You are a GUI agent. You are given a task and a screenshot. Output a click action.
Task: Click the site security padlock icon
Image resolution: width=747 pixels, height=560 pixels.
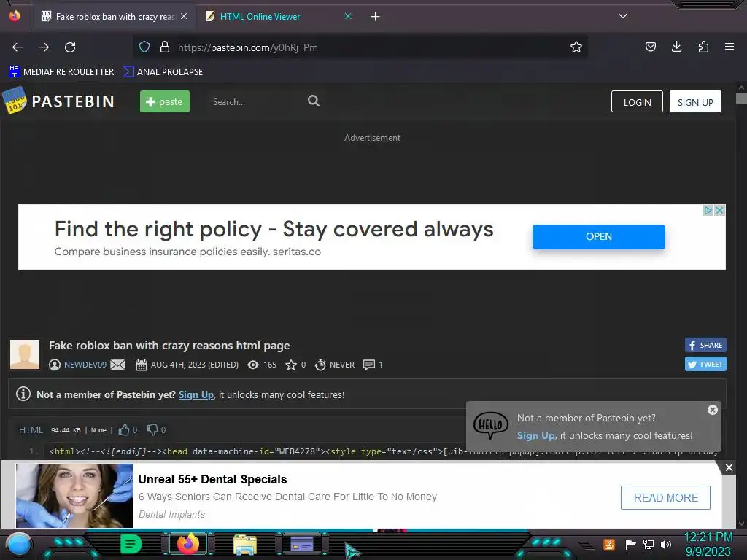[165, 47]
